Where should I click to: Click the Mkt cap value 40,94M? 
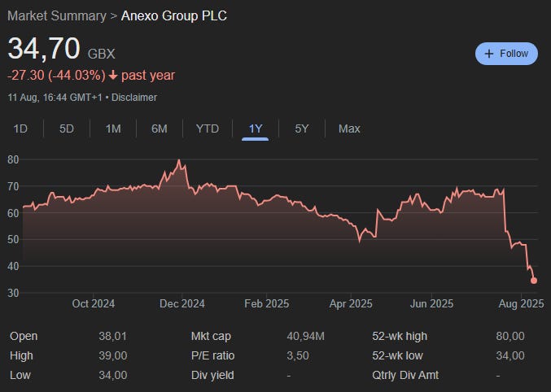(x=306, y=336)
